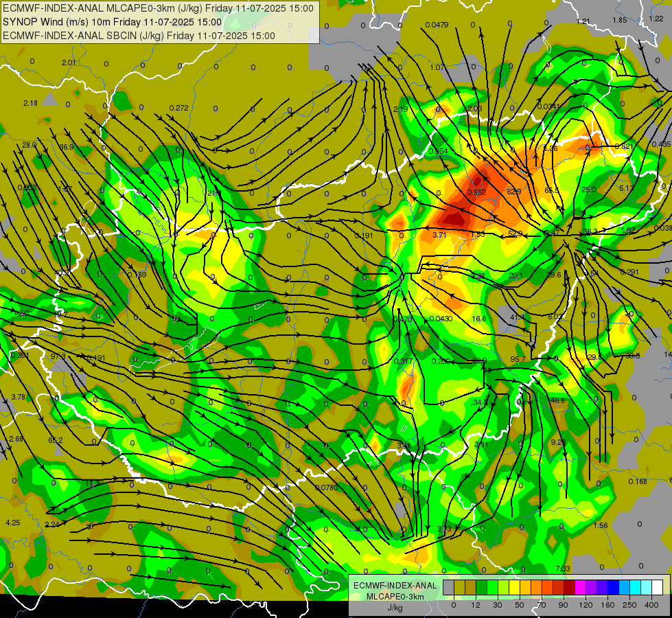672x618 pixels.
Task: Select the SYNOP Wind 10m title line
Action: (113, 22)
